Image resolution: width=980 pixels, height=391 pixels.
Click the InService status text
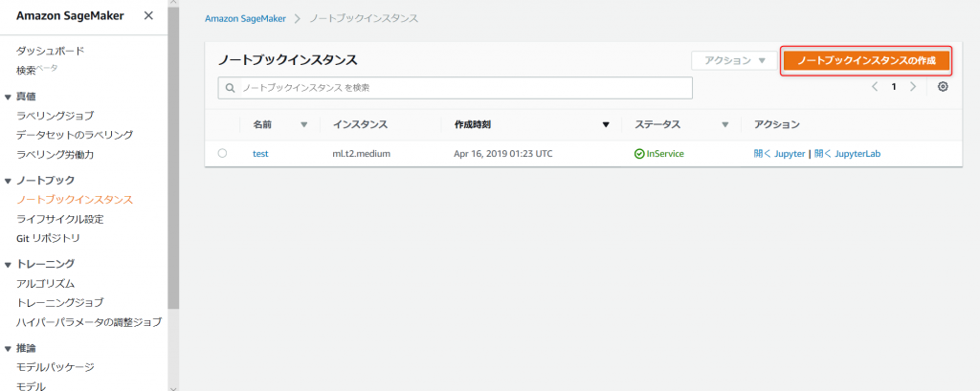pos(665,154)
